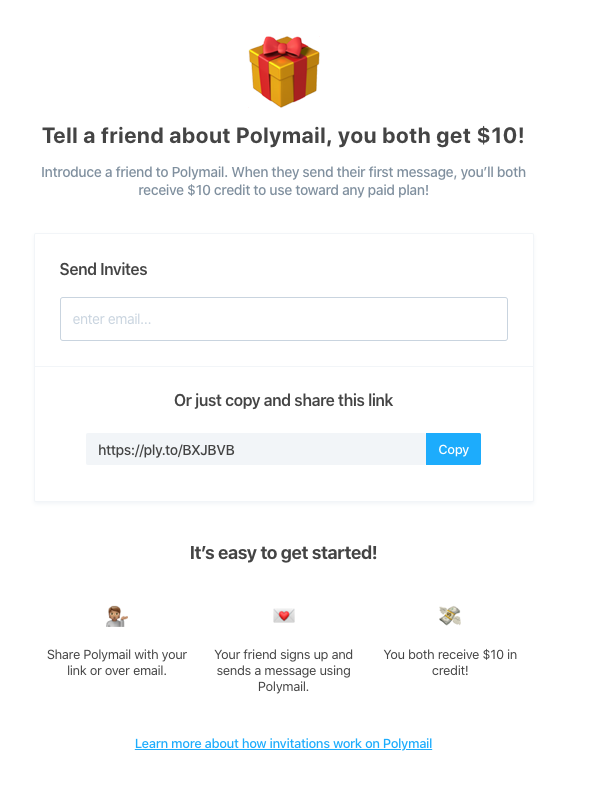Click the 'Introduce a friend to Polymail' description text
608x785 pixels.
click(283, 172)
